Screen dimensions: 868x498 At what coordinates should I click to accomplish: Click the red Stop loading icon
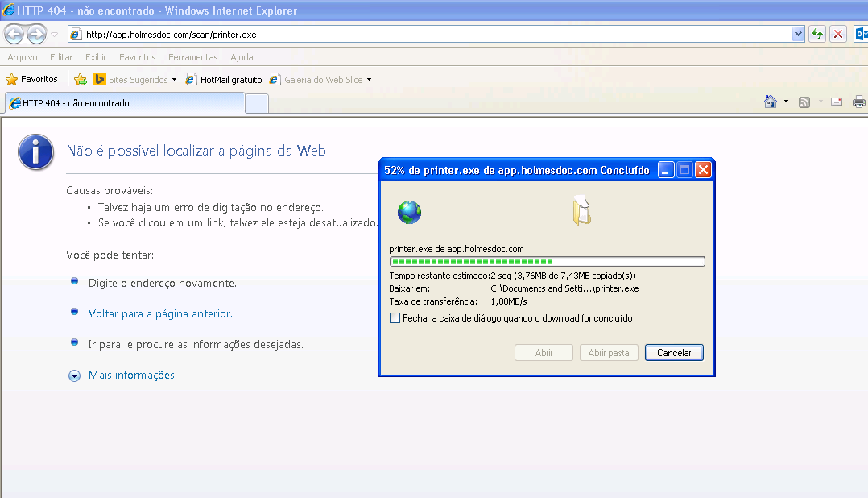click(x=838, y=35)
